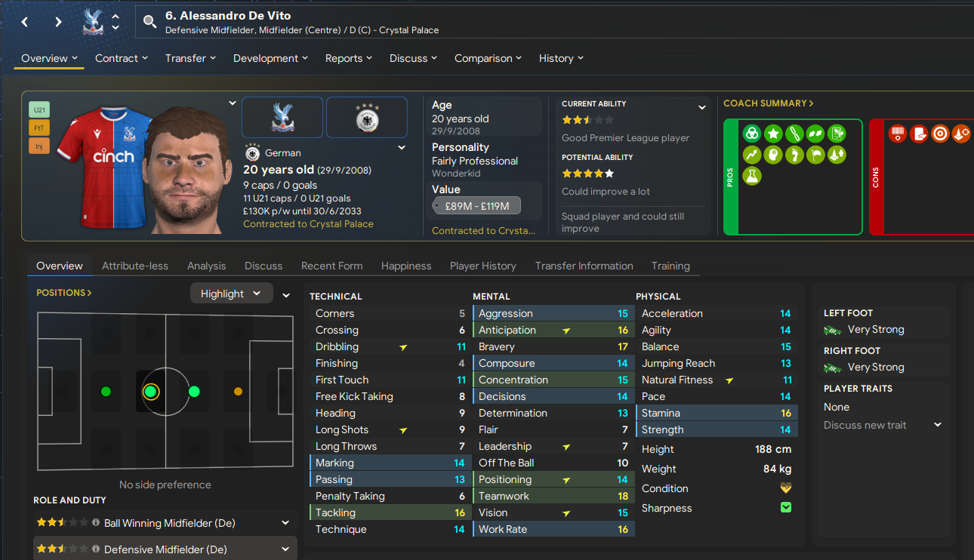974x560 pixels.
Task: Open the Coach Summary link
Action: [x=768, y=103]
